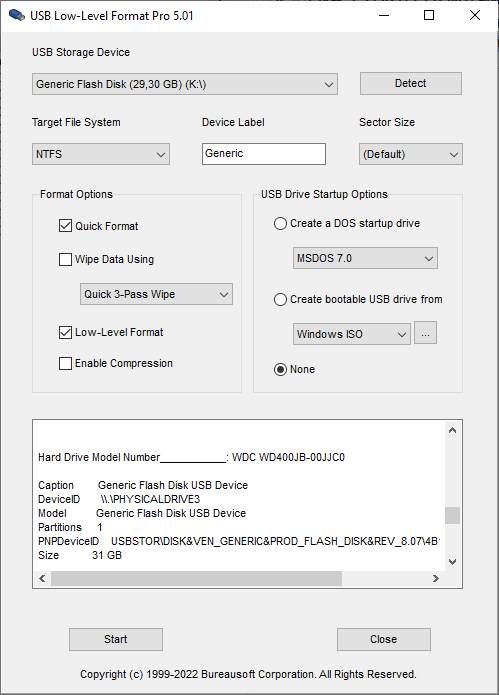
Task: Click the copyright Bureausoft Corporation text
Action: (248, 675)
